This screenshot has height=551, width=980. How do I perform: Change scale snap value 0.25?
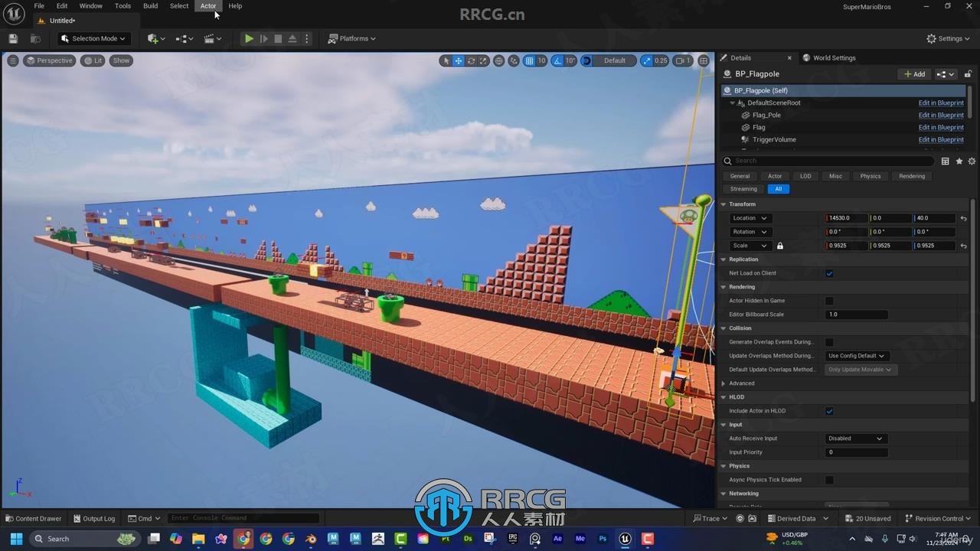[661, 60]
